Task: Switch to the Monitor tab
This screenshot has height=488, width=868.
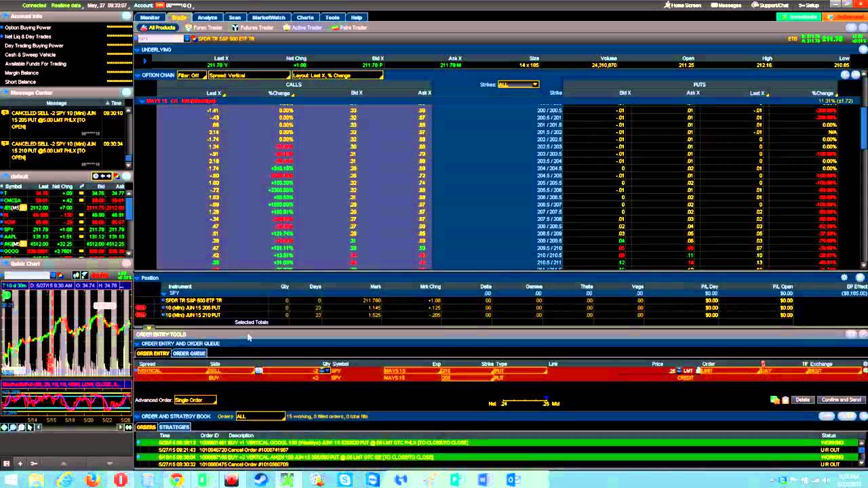Action: (x=150, y=17)
